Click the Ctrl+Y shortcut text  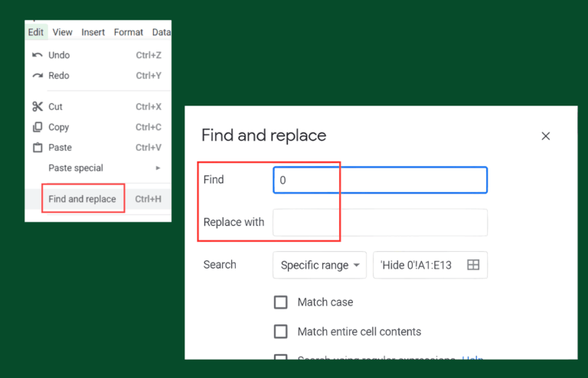(x=149, y=76)
